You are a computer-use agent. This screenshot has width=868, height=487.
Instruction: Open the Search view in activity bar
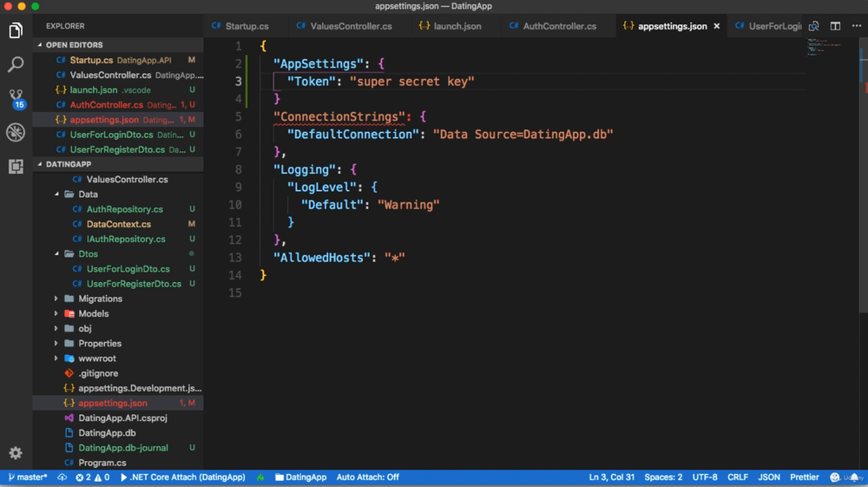16,64
